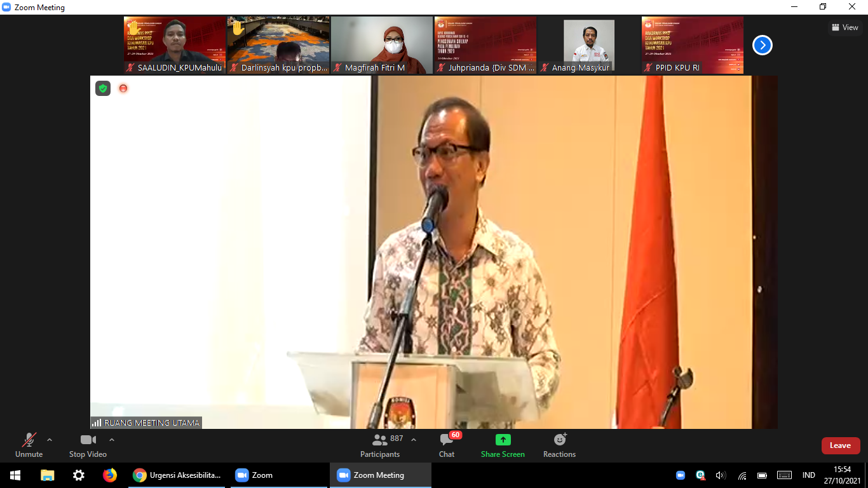This screenshot has height=488, width=868.
Task: Click the green encryption shield icon
Action: (103, 88)
